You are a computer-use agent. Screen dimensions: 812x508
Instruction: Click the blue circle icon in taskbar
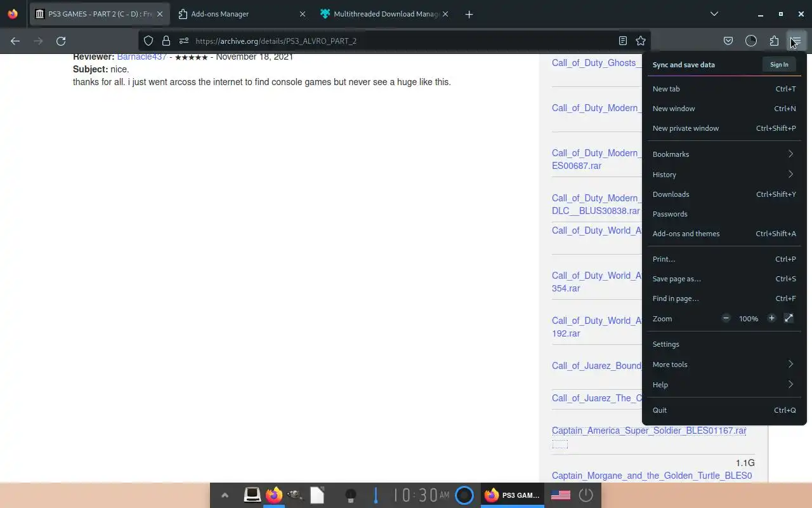(464, 495)
